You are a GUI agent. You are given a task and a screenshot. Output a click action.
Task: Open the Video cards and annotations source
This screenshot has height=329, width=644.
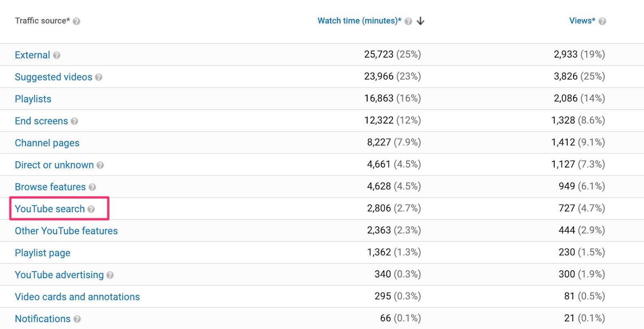click(x=77, y=297)
